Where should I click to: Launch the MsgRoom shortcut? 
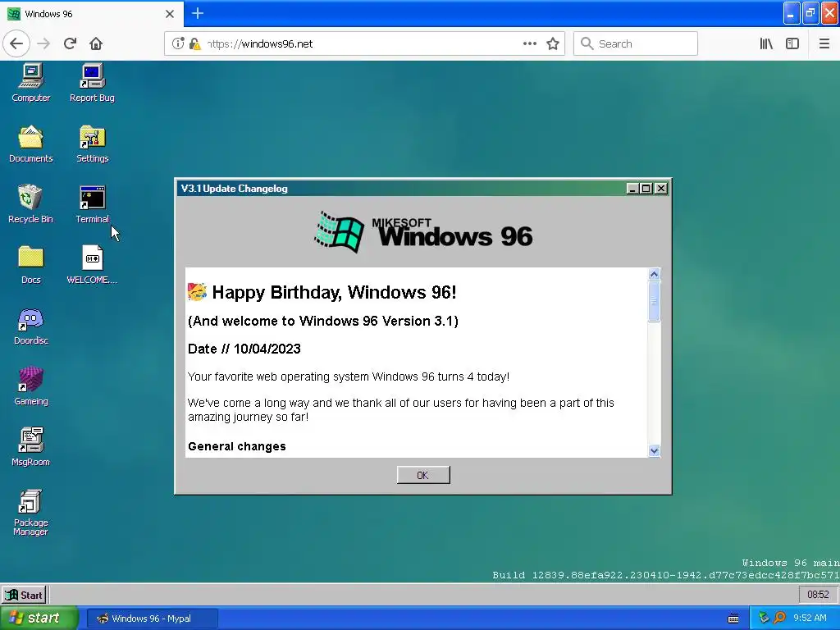tap(31, 447)
